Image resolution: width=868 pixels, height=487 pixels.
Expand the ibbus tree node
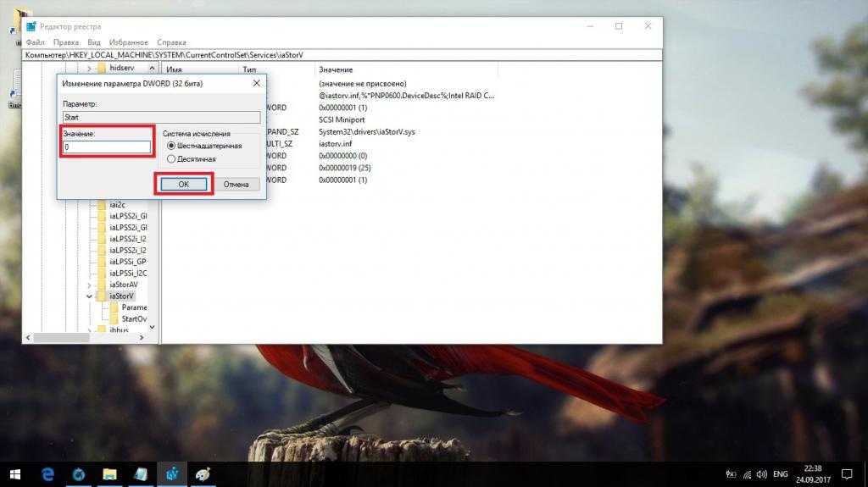point(89,330)
